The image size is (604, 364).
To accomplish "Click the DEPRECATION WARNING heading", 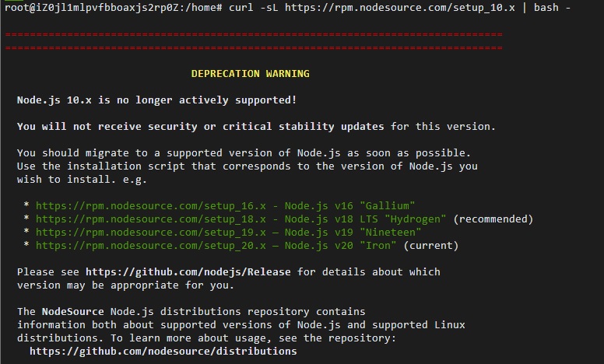I will (x=251, y=73).
